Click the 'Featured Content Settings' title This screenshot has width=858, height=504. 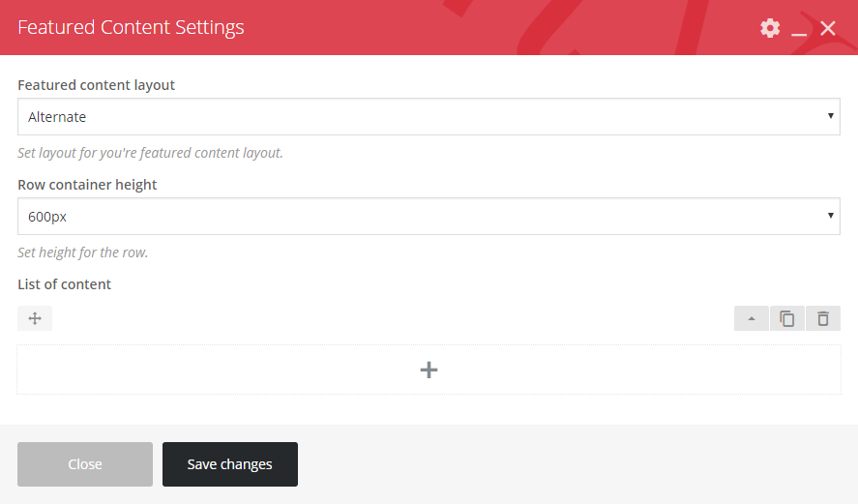[131, 27]
